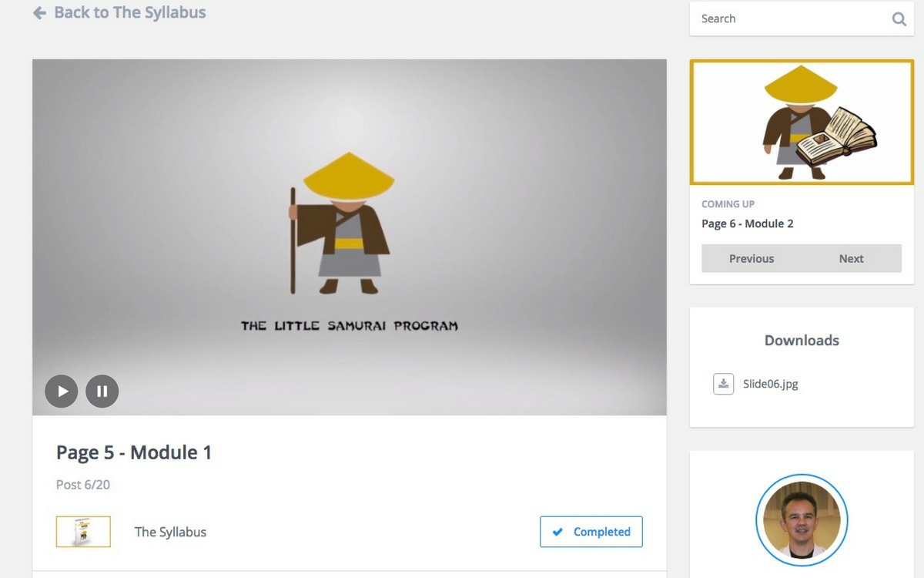The height and width of the screenshot is (578, 924).
Task: Open the coming up samurai book thumbnail
Action: (x=802, y=123)
